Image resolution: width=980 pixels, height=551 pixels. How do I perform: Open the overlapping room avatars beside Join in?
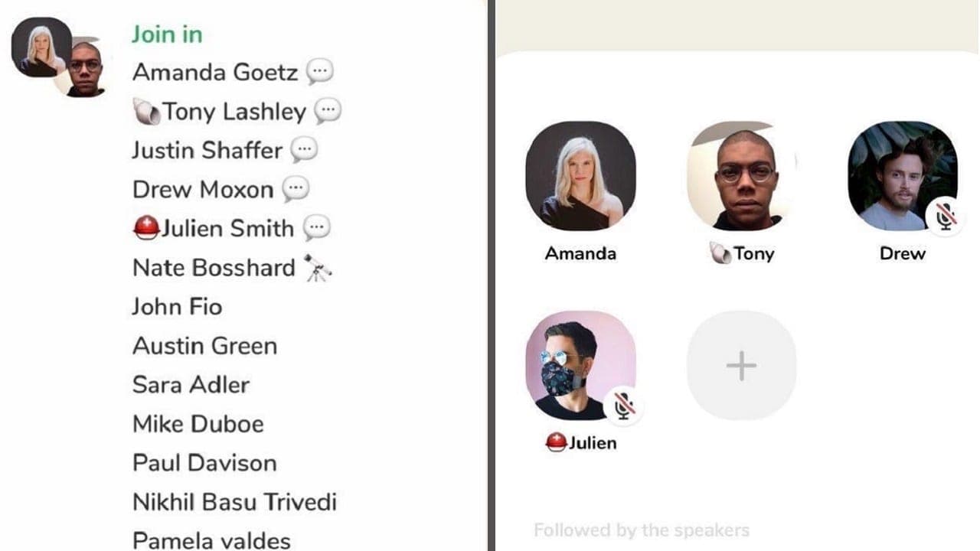click(x=59, y=57)
